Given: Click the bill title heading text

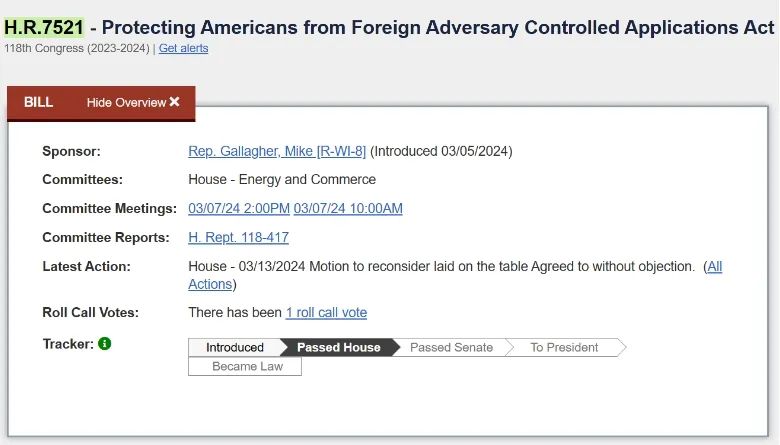Looking at the screenshot, I should (x=438, y=27).
